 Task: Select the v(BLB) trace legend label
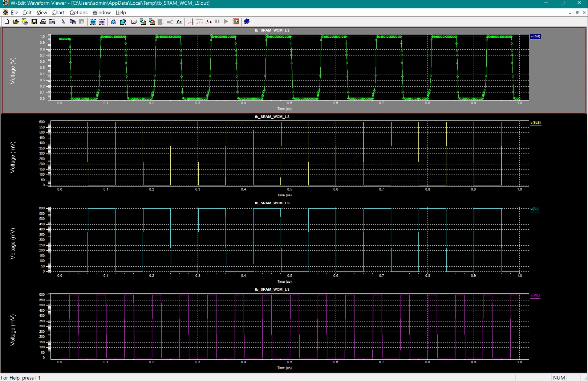click(535, 123)
